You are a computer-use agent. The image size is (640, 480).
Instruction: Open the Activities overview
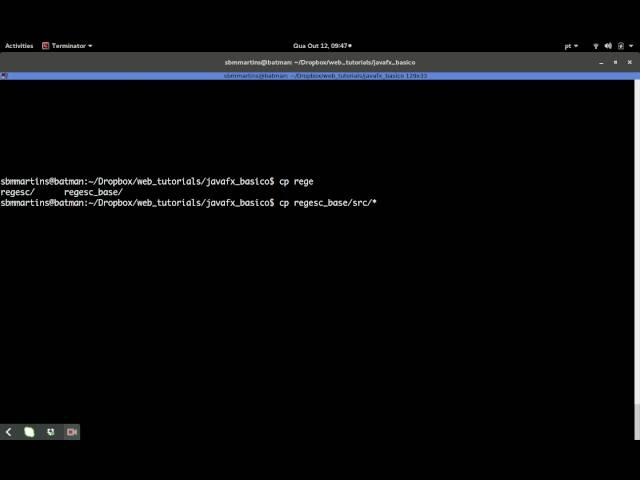tap(19, 46)
